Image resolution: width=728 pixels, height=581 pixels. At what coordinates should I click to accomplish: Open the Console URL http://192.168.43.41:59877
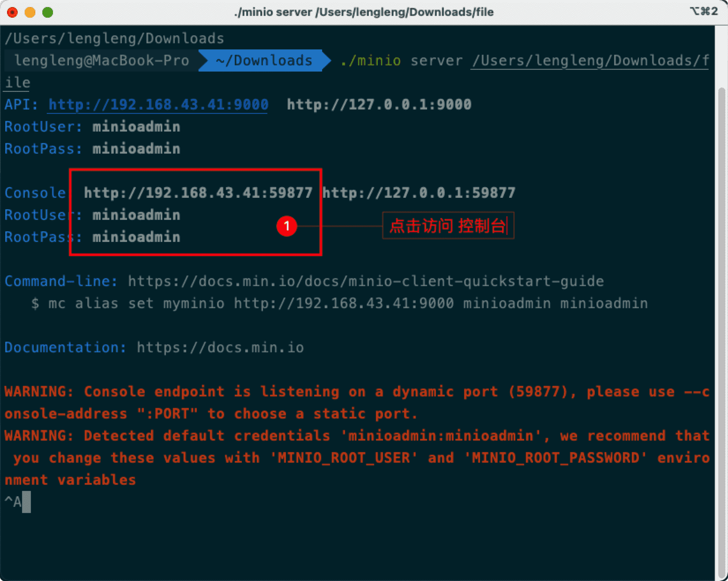198,193
